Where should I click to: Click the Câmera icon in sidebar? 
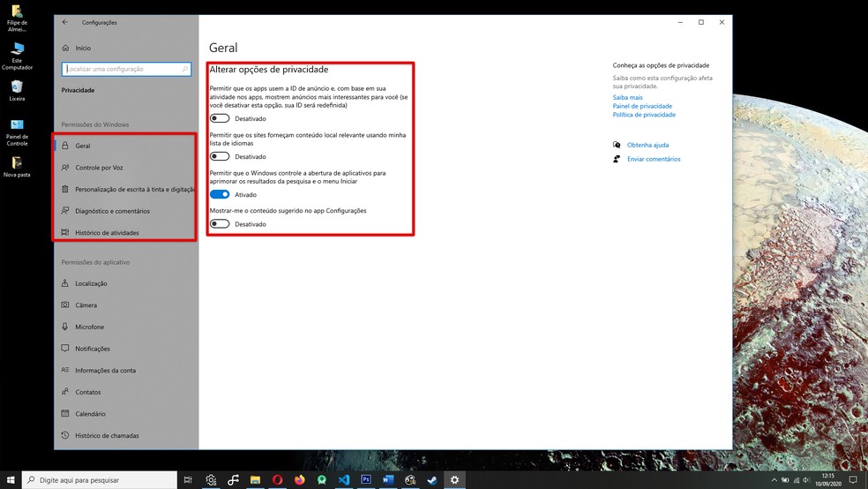click(x=65, y=305)
